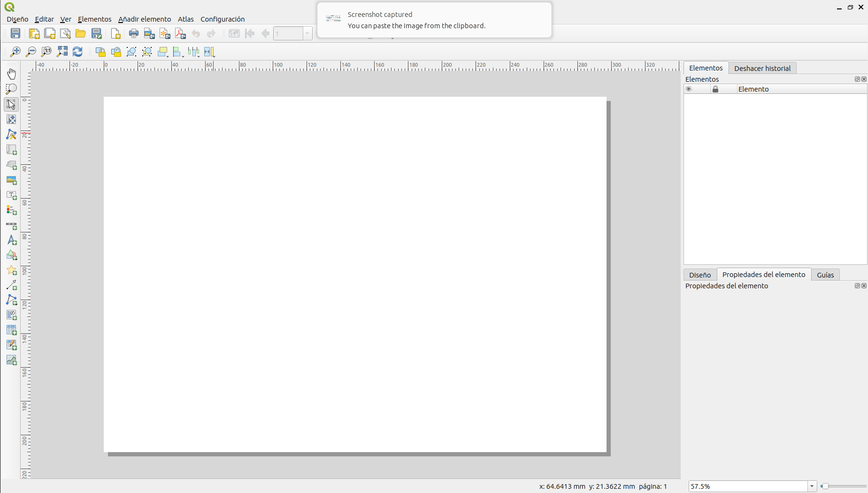Zoom to full layout extent
The height and width of the screenshot is (493, 868).
62,52
